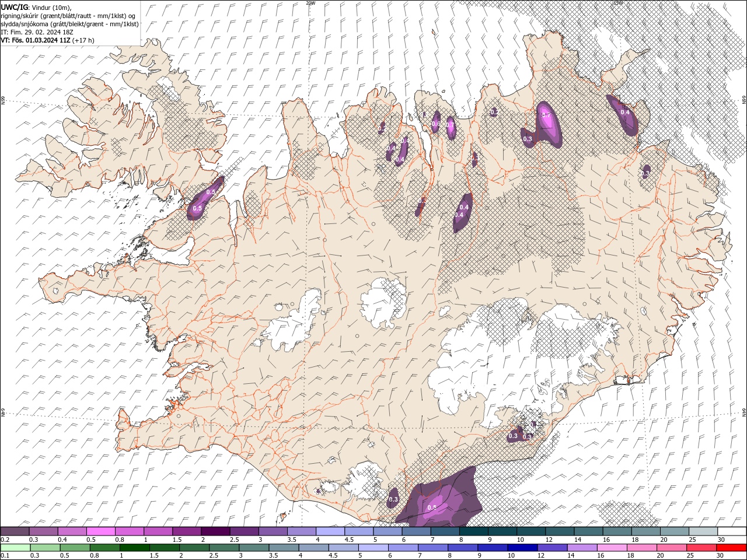This screenshot has height=560, width=747.
Task: Click the '66N' latitude label on right edge
Action: (744, 101)
